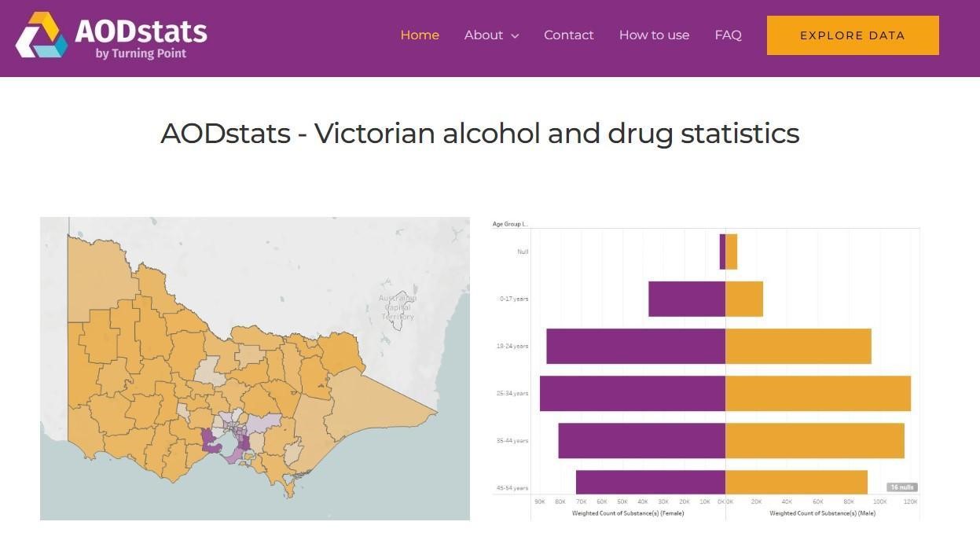980x551 pixels.
Task: Click the small Null age group bar
Action: point(727,250)
